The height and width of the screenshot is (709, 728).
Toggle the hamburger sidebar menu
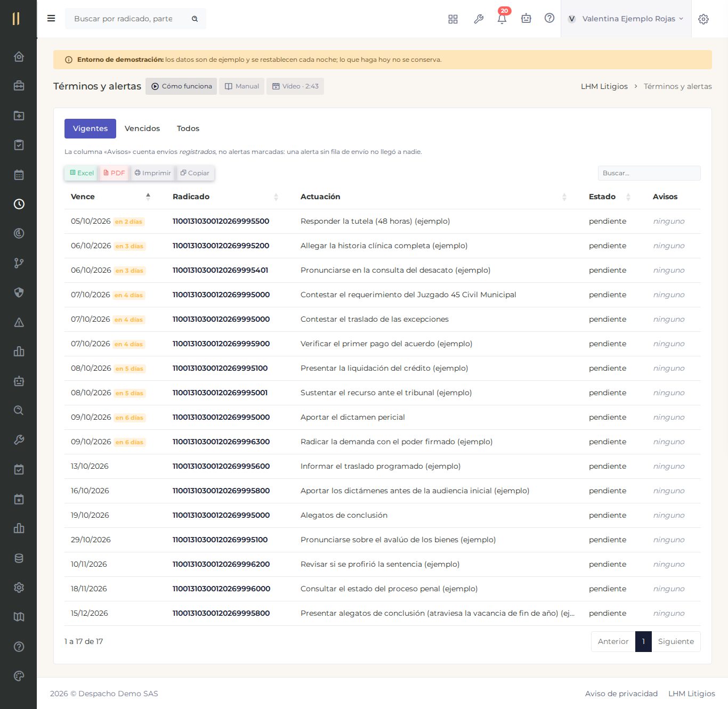[51, 19]
